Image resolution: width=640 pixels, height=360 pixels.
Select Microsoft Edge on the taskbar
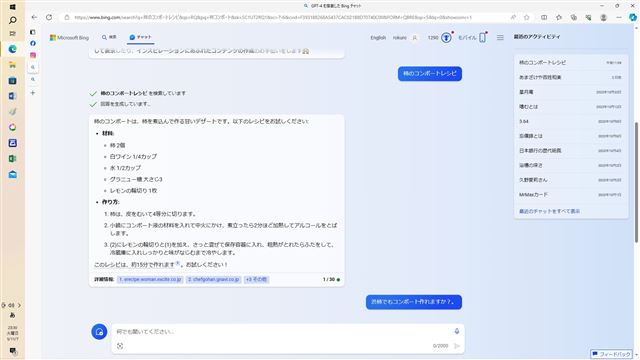point(12,49)
